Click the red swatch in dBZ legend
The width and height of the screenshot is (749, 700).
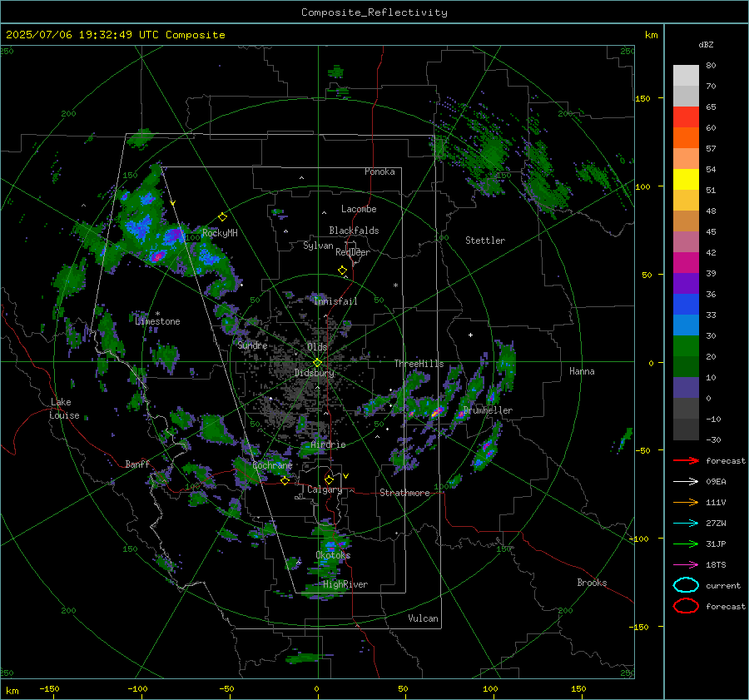click(x=686, y=117)
